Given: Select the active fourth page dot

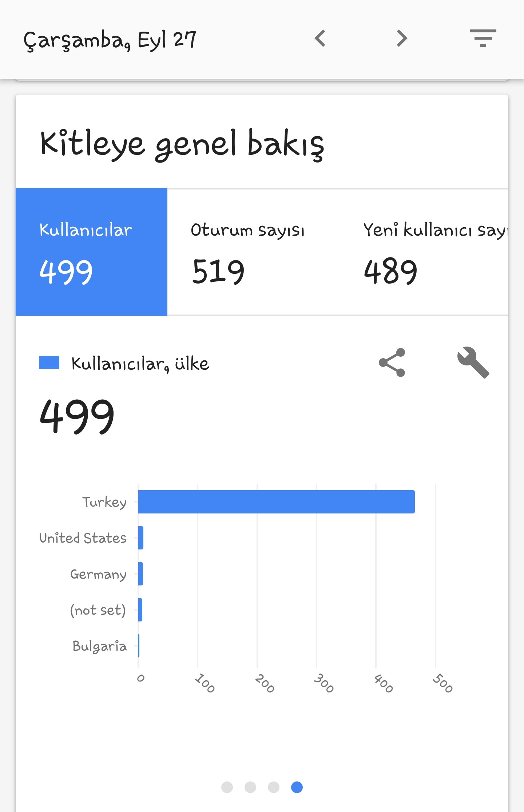Looking at the screenshot, I should click(x=297, y=787).
